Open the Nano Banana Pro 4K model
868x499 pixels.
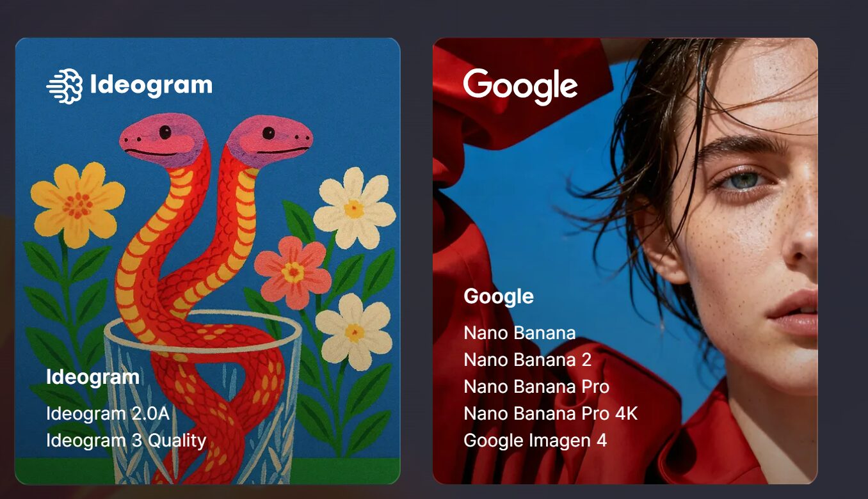pyautogui.click(x=551, y=413)
